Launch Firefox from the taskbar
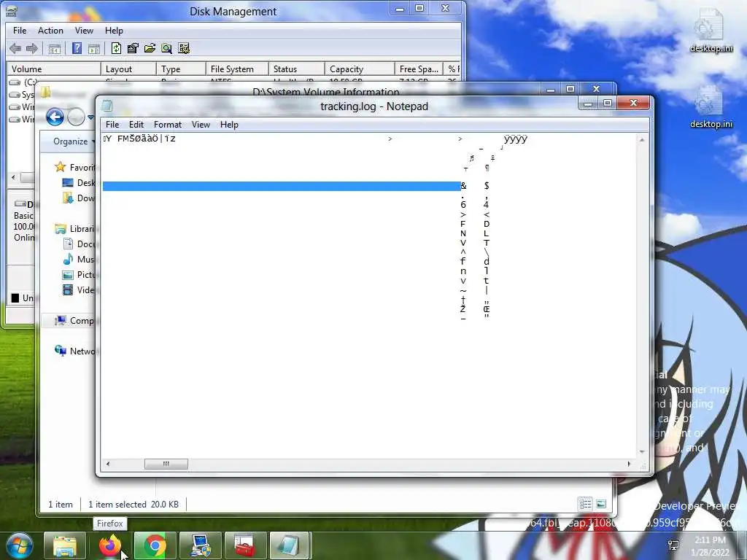Screen dimensions: 747x560 [x=110, y=545]
